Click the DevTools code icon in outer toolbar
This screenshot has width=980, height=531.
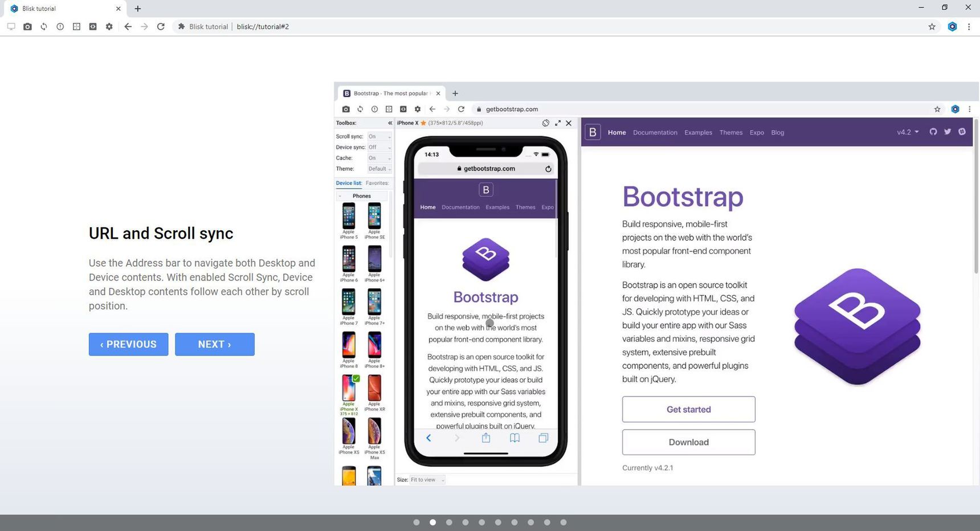point(93,27)
